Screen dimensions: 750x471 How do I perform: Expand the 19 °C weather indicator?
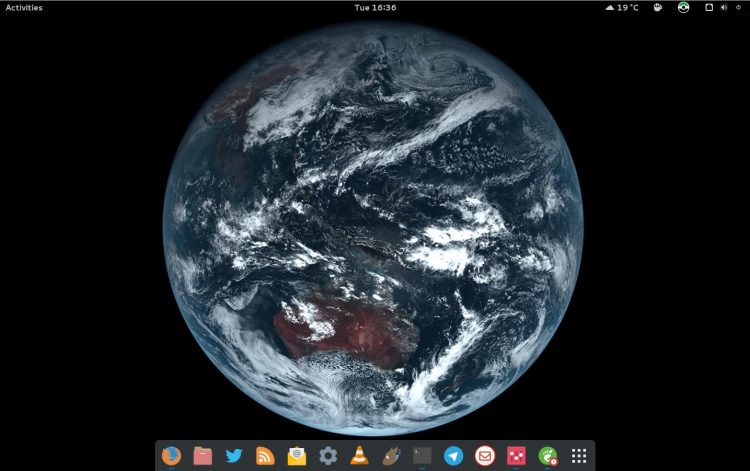(622, 7)
